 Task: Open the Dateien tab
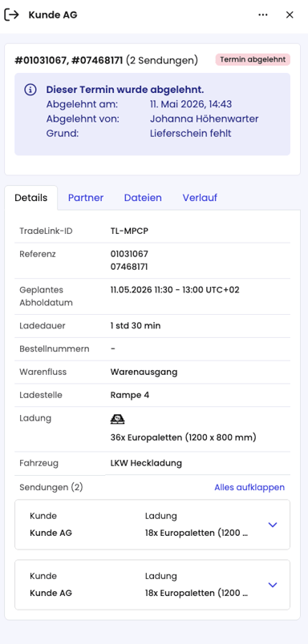click(143, 198)
